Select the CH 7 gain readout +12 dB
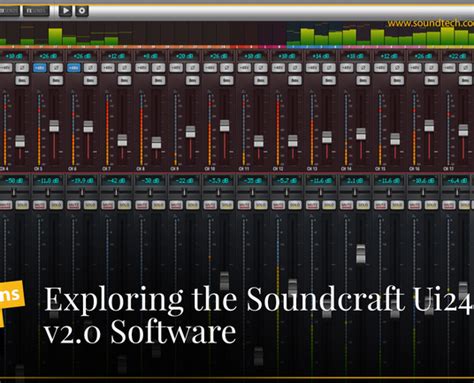Image resolution: width=474 pixels, height=383 pixels. pos(116,56)
